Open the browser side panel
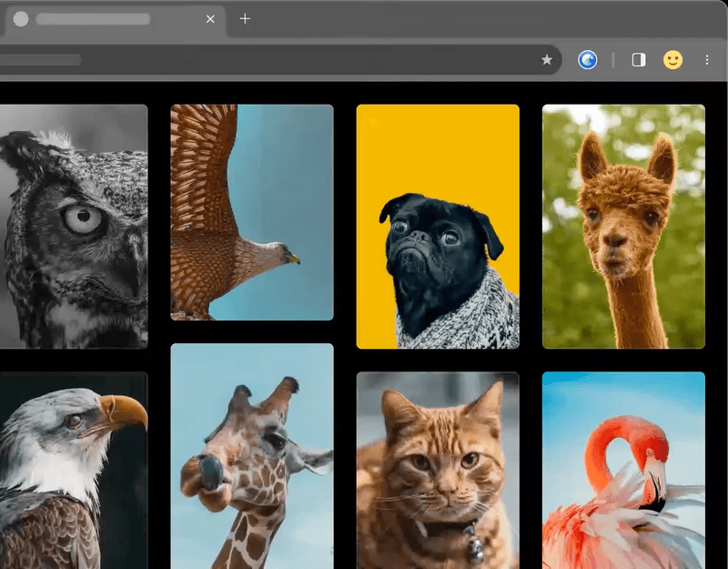This screenshot has height=569, width=728. pos(639,60)
